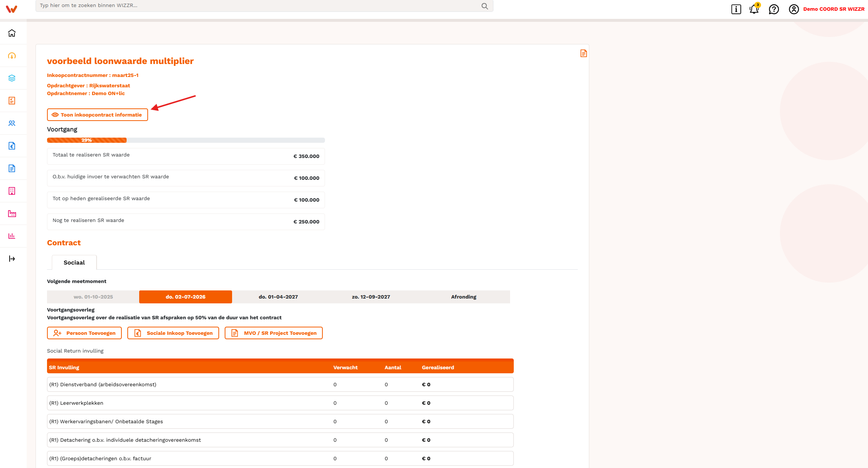868x468 pixels.
Task: Click the orange document icon on the card
Action: [x=583, y=53]
